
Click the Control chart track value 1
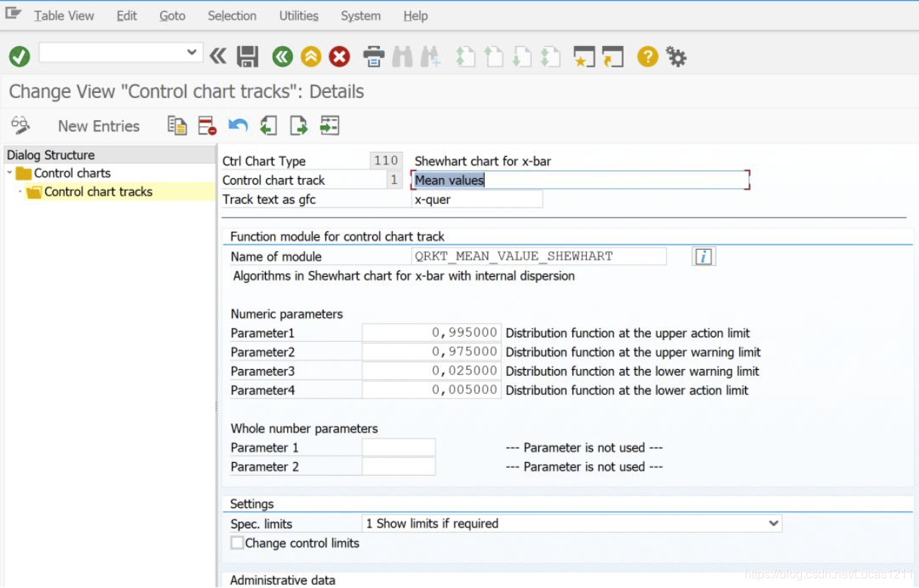[x=393, y=180]
